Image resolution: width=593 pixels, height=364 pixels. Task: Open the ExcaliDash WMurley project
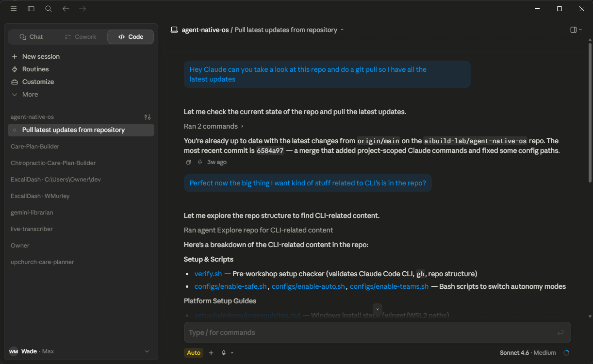coord(40,196)
